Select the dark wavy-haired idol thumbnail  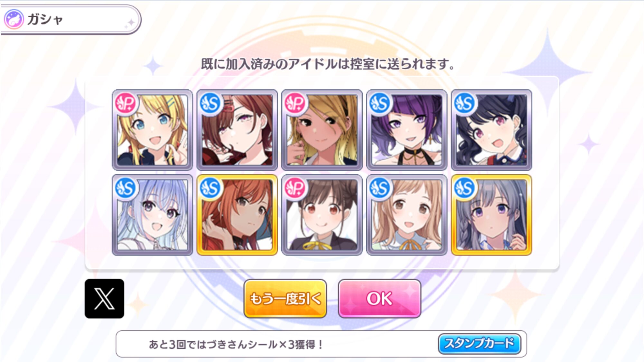pyautogui.click(x=491, y=130)
